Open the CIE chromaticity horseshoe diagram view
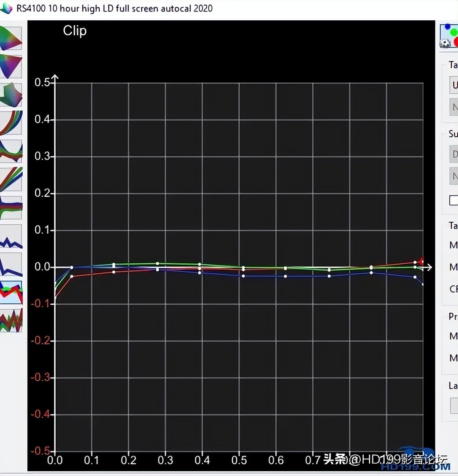 point(11,38)
